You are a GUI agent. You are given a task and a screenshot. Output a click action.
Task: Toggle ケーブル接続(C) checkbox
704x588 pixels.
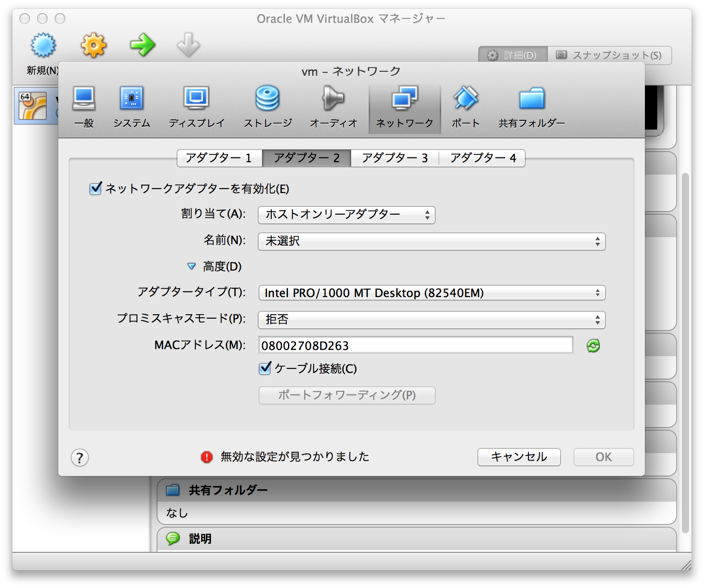click(265, 368)
